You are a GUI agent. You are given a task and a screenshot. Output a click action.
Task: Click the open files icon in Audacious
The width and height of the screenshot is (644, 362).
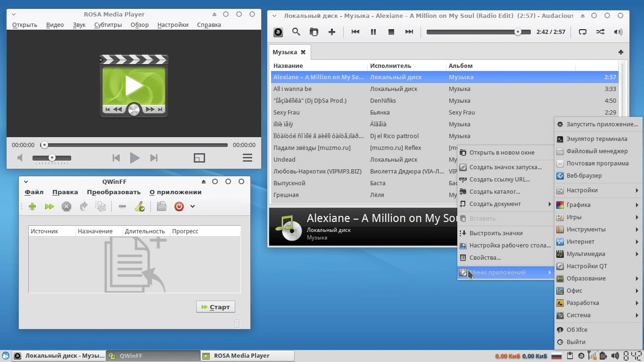[314, 32]
